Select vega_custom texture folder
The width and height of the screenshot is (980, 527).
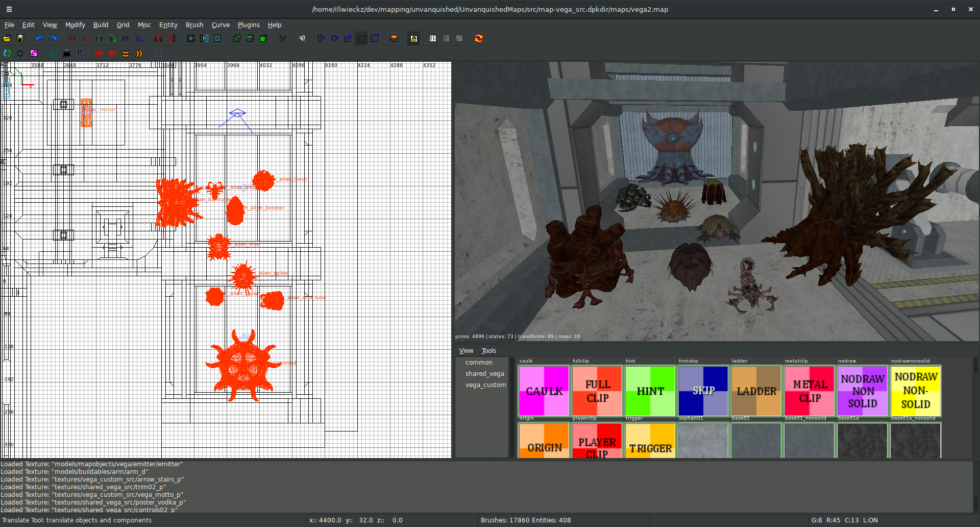point(485,385)
